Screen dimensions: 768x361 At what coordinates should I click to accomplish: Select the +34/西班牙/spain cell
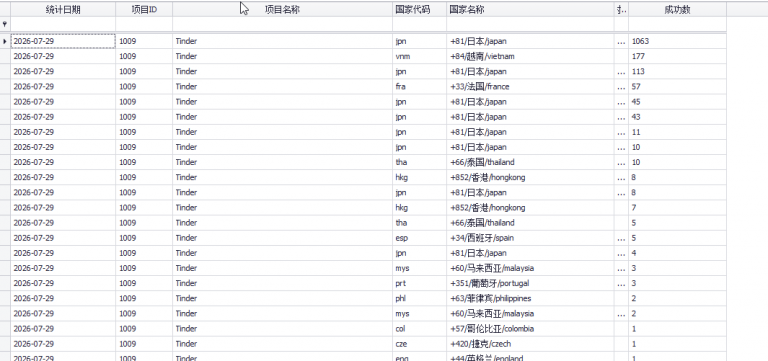click(530, 238)
